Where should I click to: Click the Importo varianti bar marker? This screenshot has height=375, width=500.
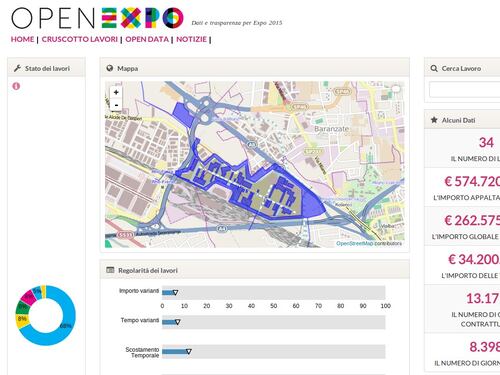(175, 293)
